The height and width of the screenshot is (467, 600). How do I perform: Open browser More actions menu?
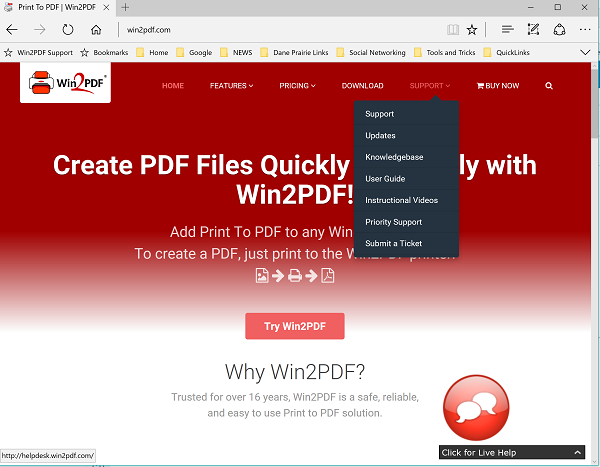[585, 29]
